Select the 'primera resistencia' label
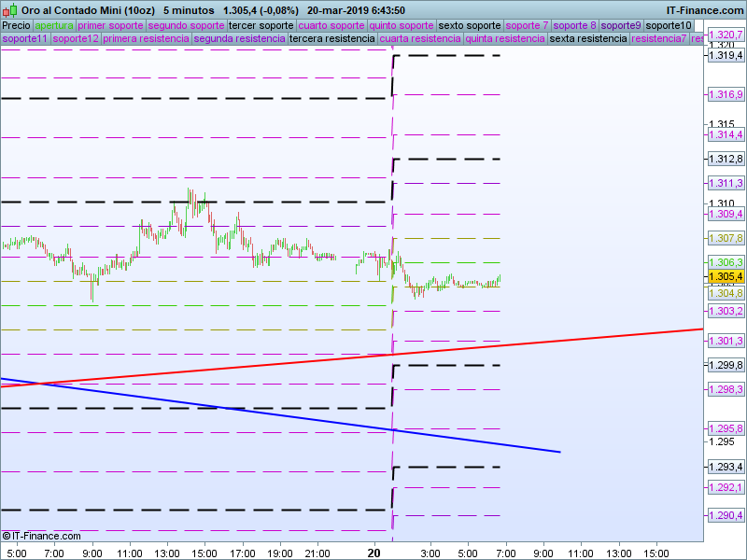This screenshot has width=747, height=560. 146,39
